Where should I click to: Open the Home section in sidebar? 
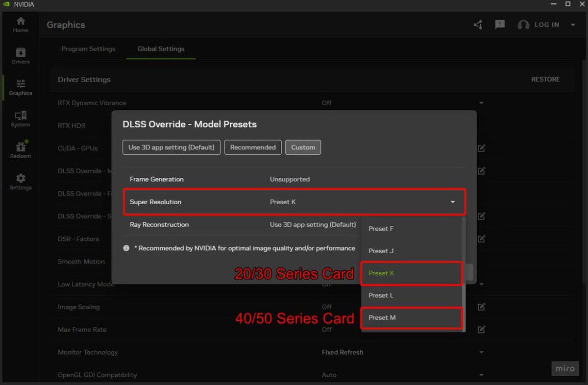click(x=21, y=24)
